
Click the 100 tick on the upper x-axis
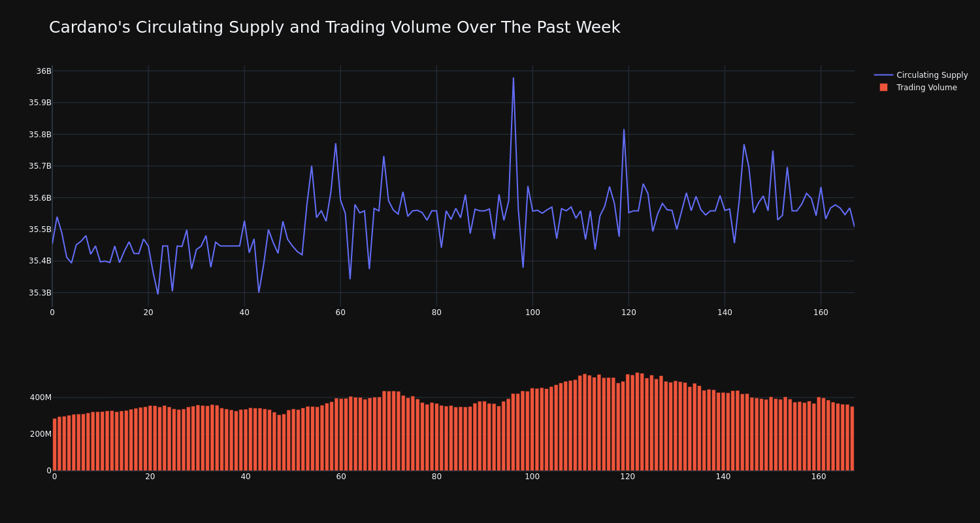[532, 312]
